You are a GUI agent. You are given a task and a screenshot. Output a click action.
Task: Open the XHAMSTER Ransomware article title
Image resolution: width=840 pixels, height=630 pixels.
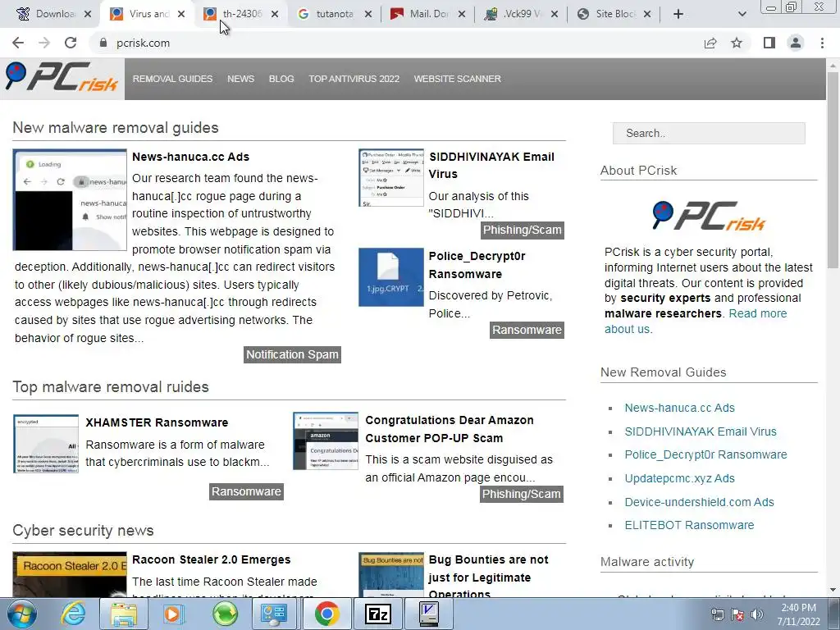157,422
